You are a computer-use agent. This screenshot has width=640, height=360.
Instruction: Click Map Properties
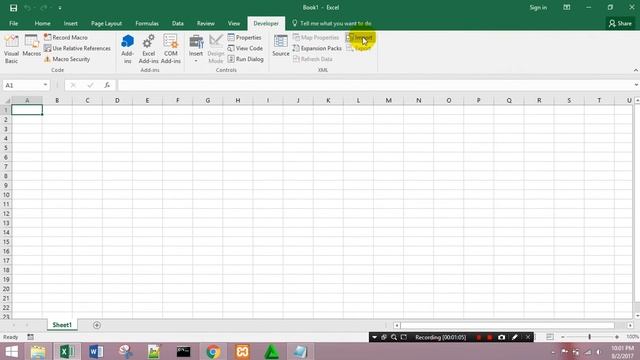pyautogui.click(x=316, y=37)
